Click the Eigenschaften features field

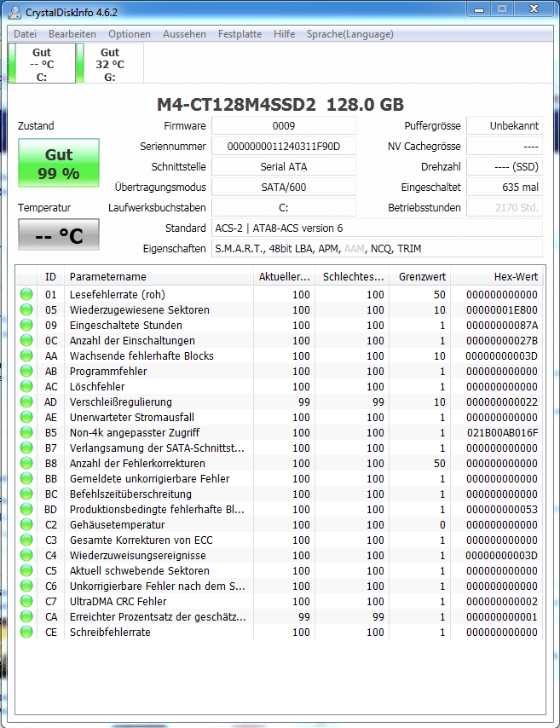pyautogui.click(x=377, y=248)
